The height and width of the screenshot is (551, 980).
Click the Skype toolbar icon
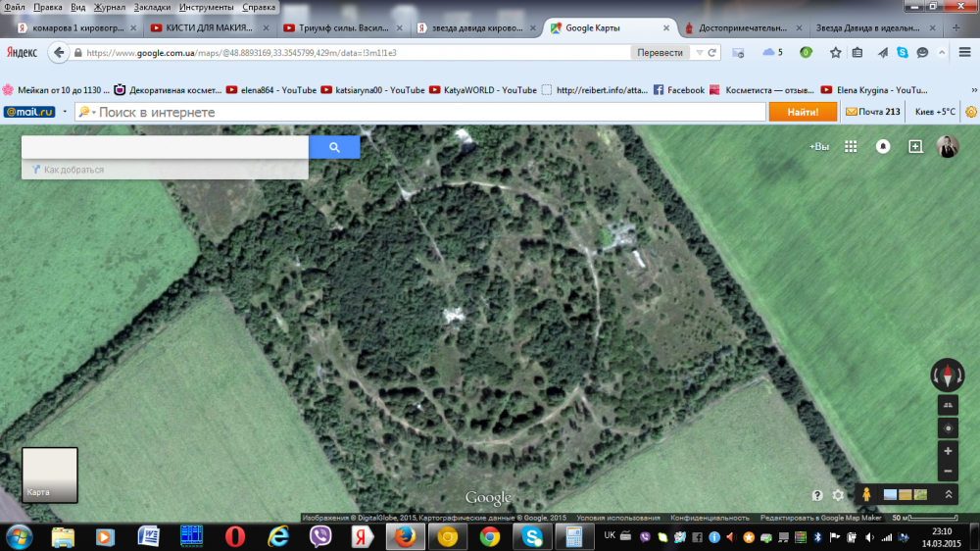[x=902, y=53]
